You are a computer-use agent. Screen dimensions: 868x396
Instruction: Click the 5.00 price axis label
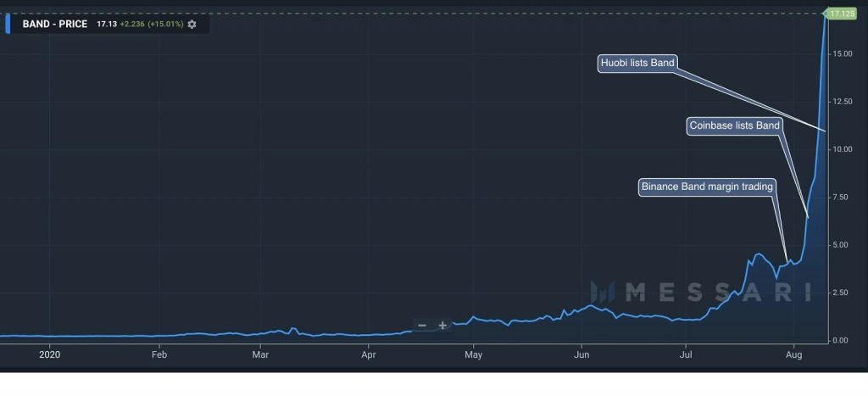point(842,245)
